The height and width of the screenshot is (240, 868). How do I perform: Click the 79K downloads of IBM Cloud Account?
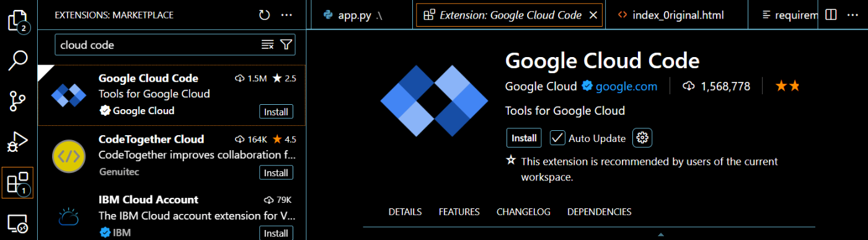[x=278, y=200]
